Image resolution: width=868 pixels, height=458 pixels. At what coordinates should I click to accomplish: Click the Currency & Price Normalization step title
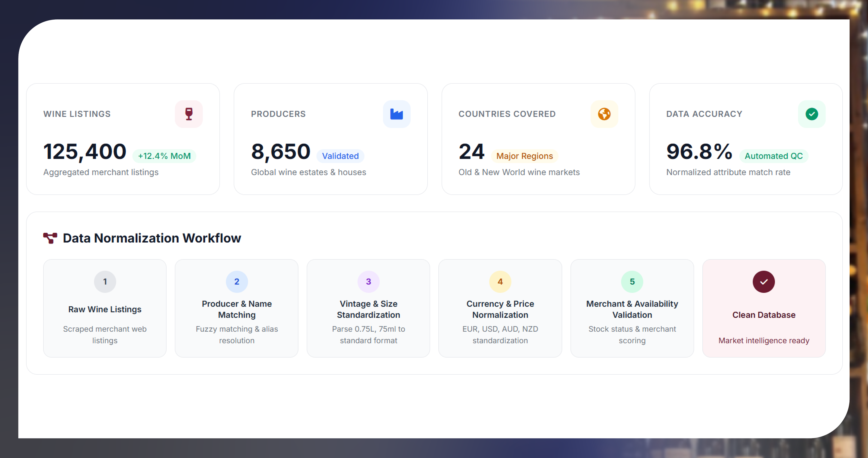[x=500, y=309]
